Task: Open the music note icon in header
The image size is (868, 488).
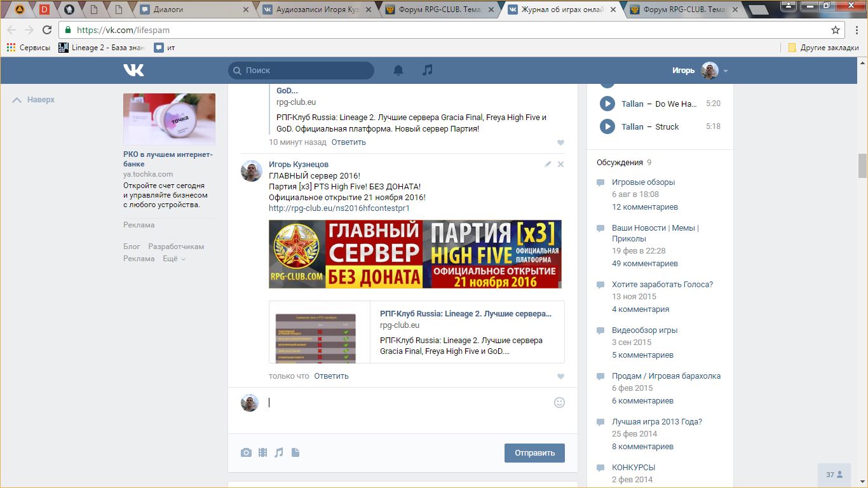Action: point(428,70)
